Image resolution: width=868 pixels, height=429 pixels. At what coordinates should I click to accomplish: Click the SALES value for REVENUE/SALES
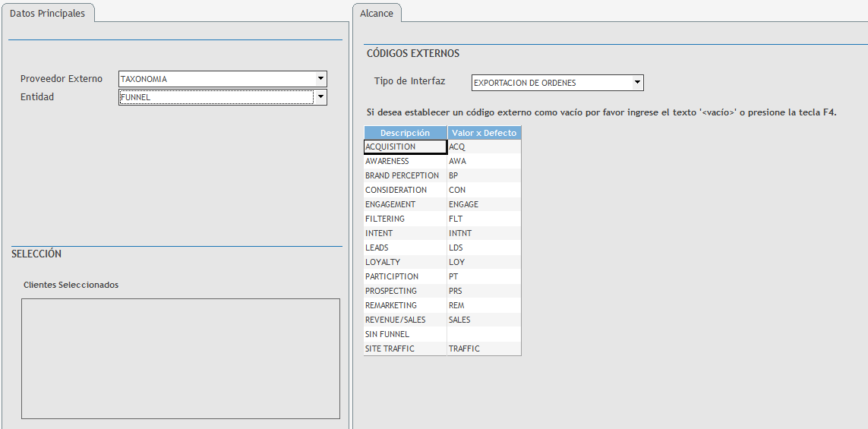point(484,320)
